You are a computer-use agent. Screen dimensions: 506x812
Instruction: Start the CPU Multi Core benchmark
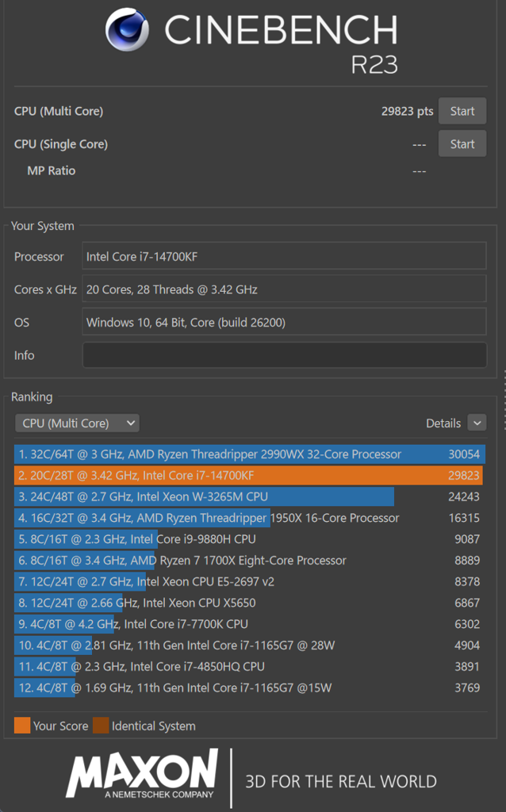coord(462,111)
